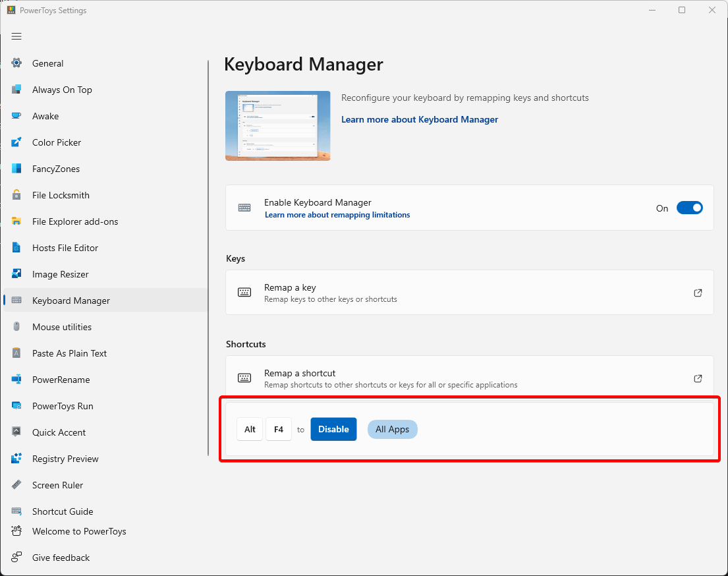Viewport: 728px width, 576px height.
Task: Click the Shortcut Guide keyboard icon
Action: pyautogui.click(x=16, y=511)
